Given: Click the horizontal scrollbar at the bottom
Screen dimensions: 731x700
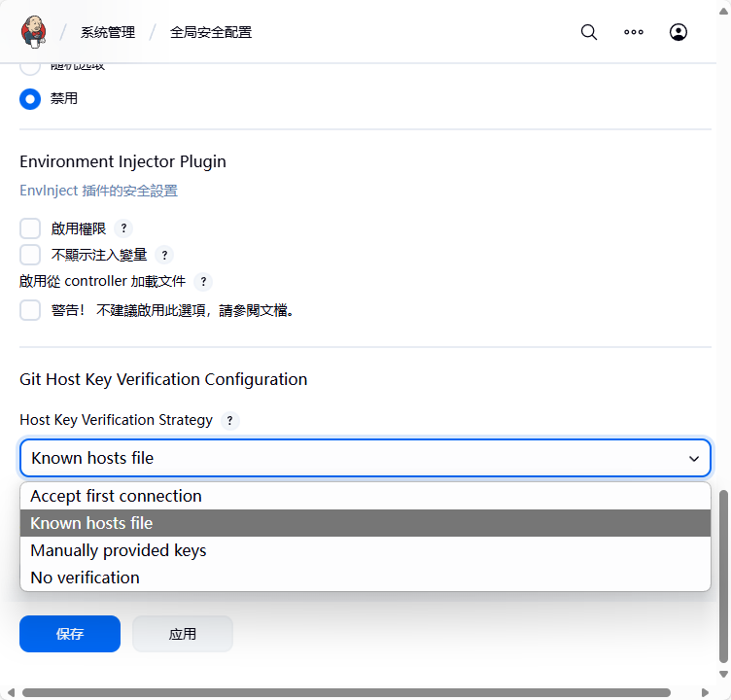Looking at the screenshot, I should pyautogui.click(x=346, y=692).
